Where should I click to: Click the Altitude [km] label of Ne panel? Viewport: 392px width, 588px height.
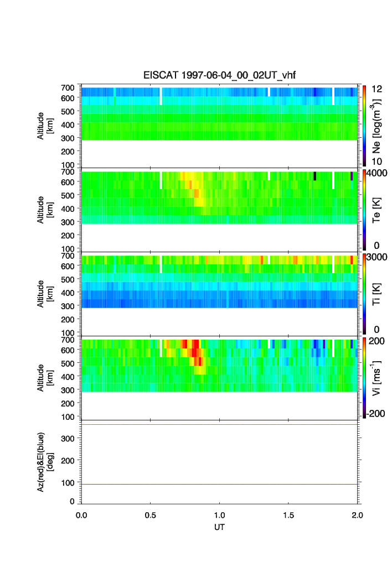pyautogui.click(x=45, y=126)
